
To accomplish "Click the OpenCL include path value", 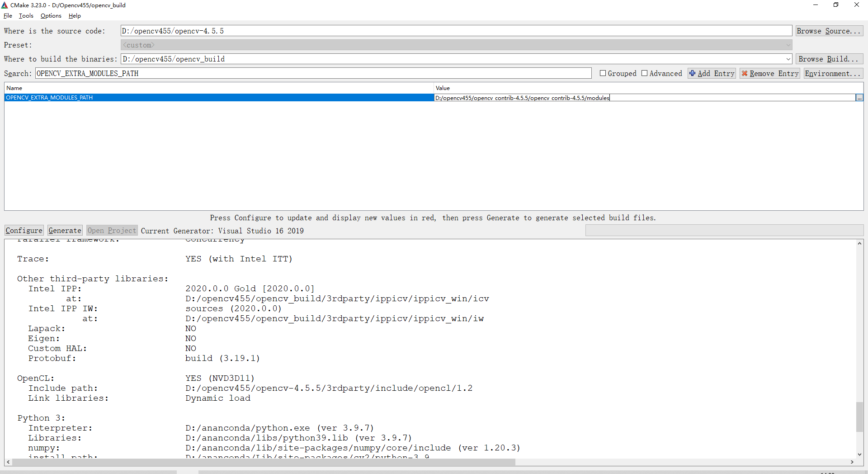I will point(329,388).
